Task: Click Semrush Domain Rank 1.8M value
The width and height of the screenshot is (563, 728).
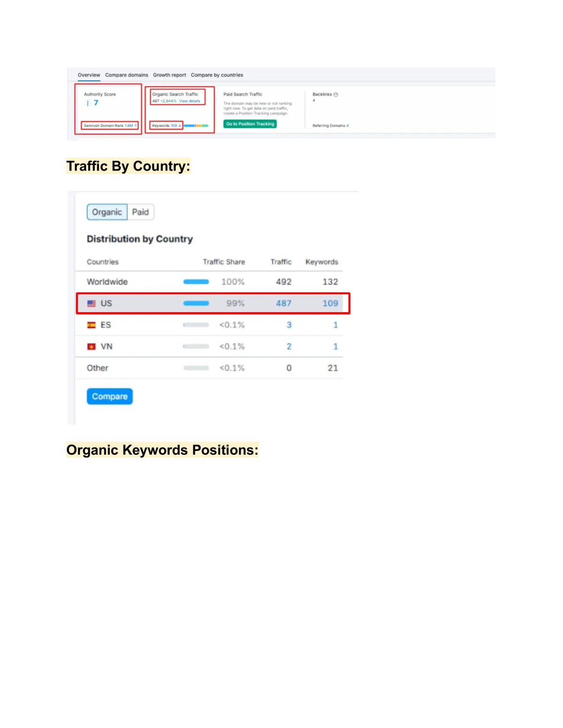Action: 129,126
